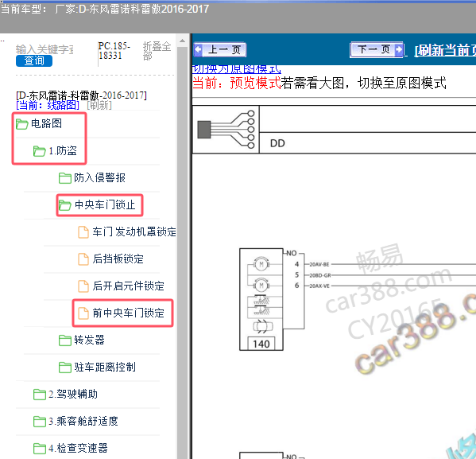This screenshot has width=476, height=459.
Task: Click the sidebar scrollbar up arrow
Action: (183, 41)
